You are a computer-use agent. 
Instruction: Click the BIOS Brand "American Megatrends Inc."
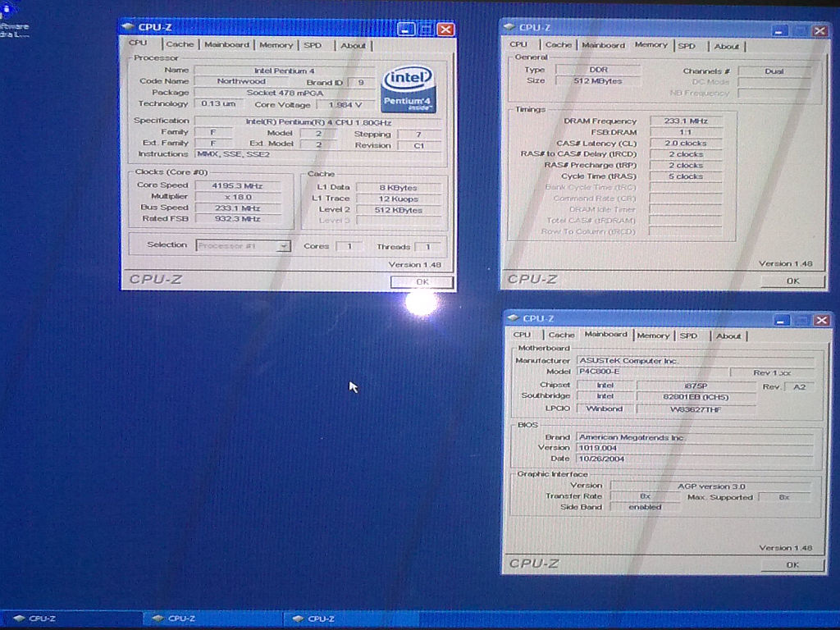click(696, 437)
